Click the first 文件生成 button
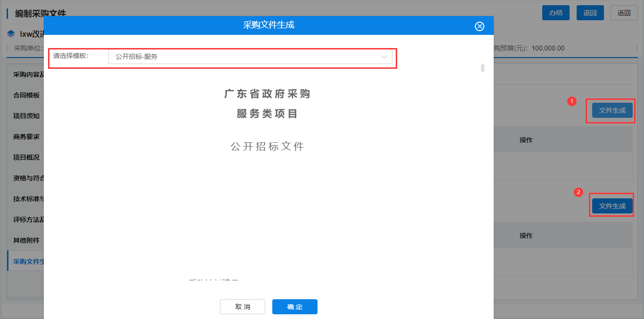 tap(612, 110)
